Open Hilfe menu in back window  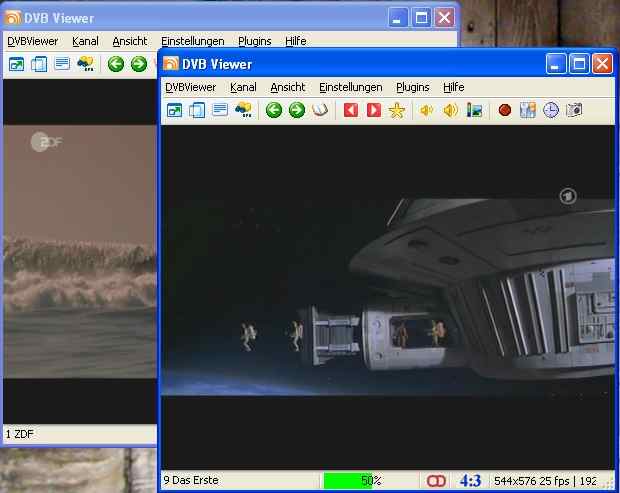pyautogui.click(x=296, y=41)
